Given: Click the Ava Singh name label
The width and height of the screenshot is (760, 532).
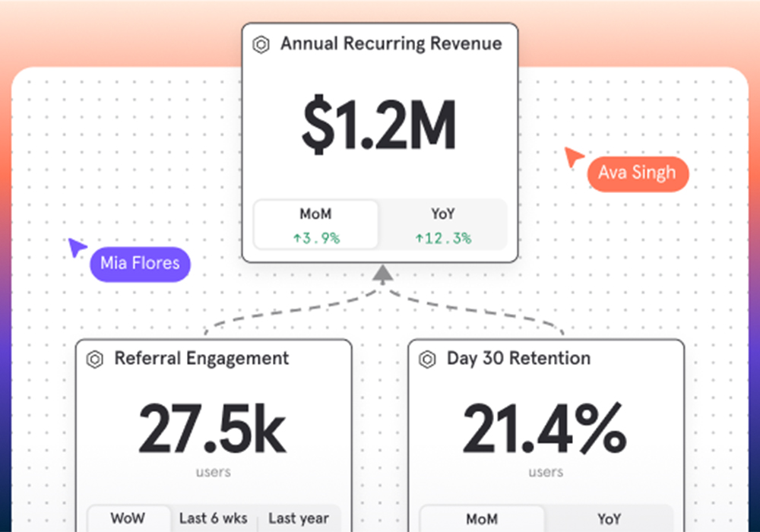Looking at the screenshot, I should (x=637, y=173).
